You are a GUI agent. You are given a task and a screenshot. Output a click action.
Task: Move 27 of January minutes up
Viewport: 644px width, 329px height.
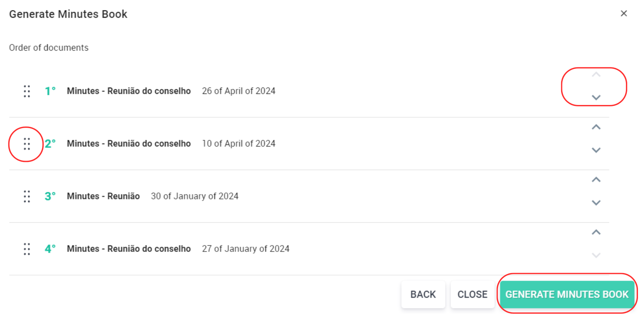596,232
